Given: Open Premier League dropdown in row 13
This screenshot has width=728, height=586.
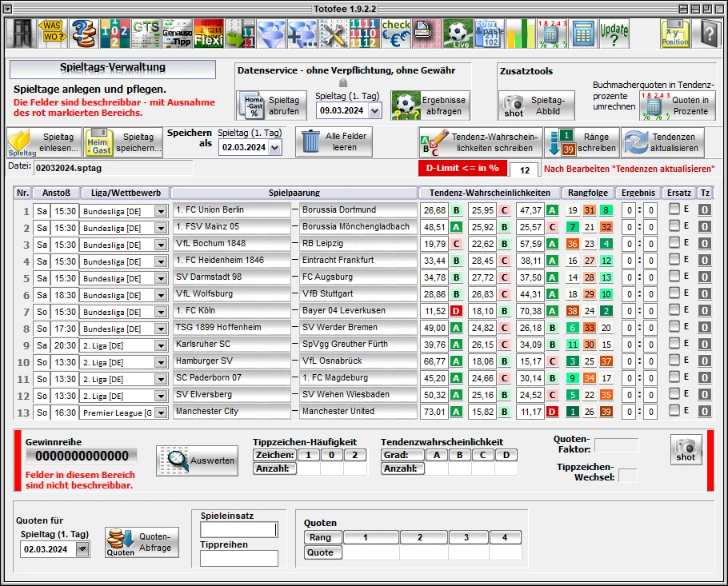Looking at the screenshot, I should (161, 413).
